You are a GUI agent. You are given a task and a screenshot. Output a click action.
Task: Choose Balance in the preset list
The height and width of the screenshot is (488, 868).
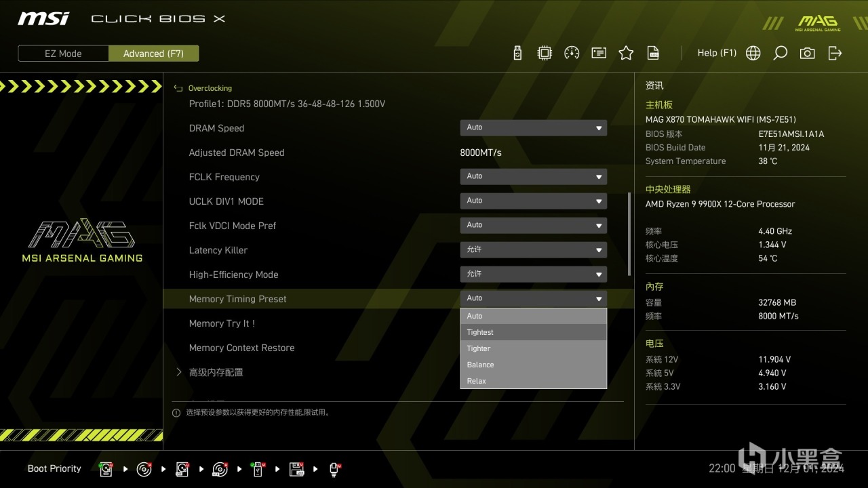(534, 365)
